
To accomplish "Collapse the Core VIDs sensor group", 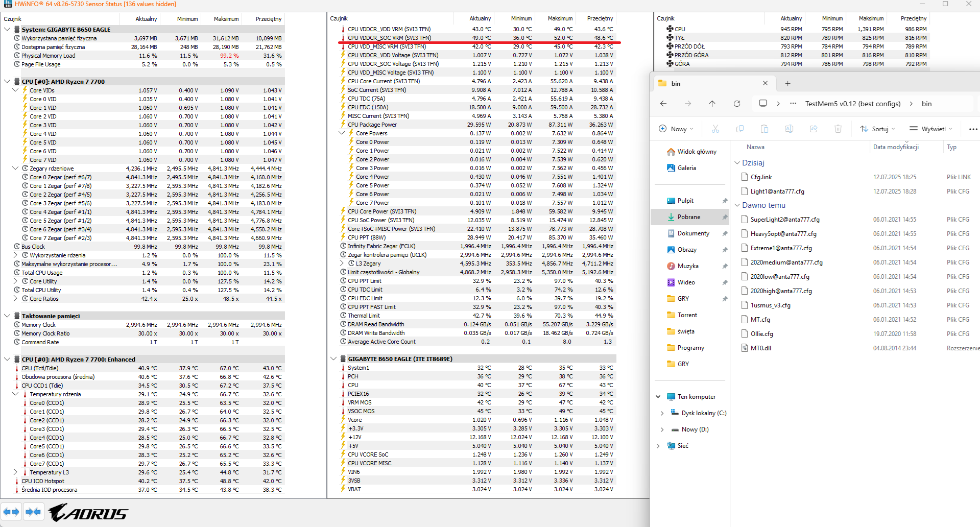I will [15, 90].
